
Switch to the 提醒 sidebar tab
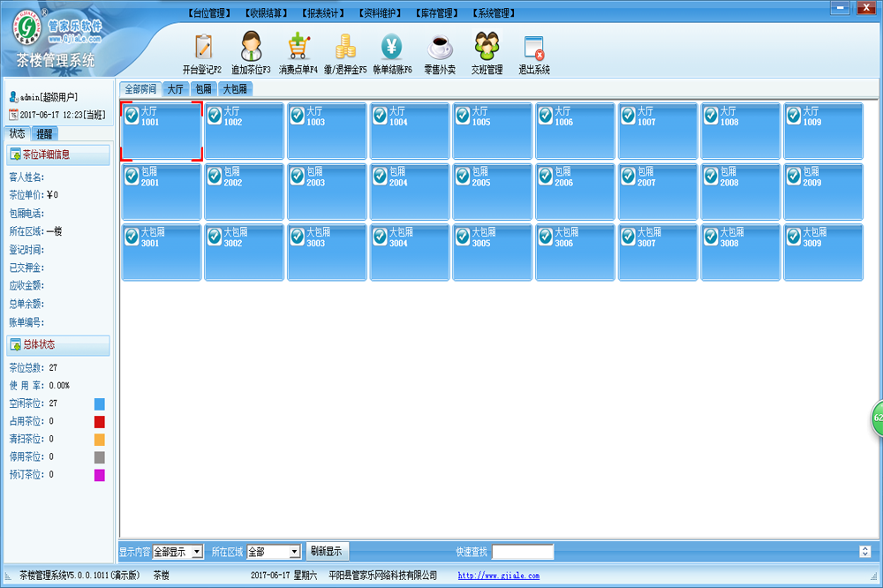point(44,133)
